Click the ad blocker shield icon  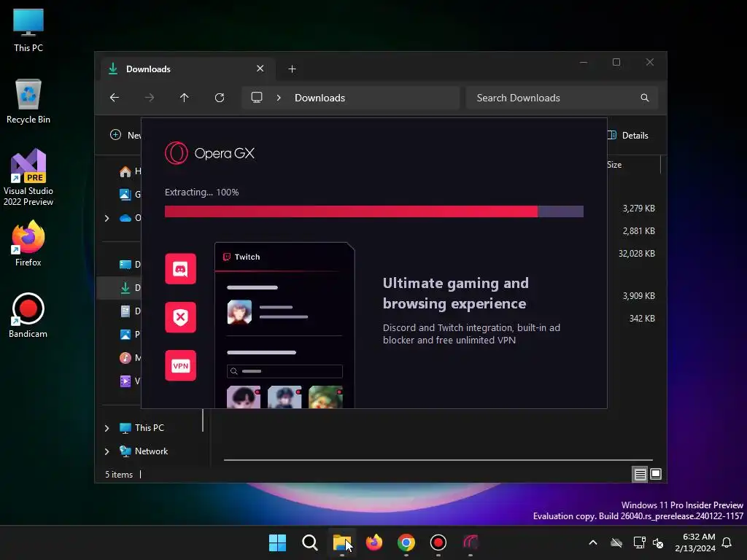(x=181, y=317)
